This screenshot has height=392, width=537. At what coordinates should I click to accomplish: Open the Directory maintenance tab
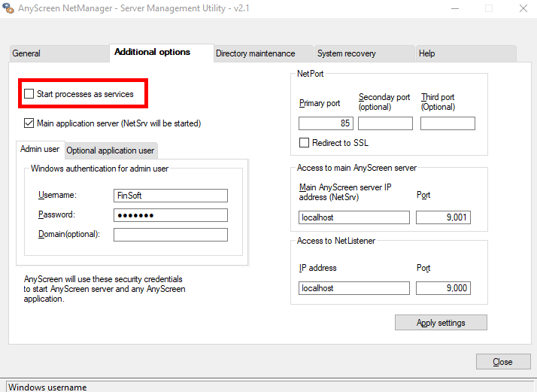tap(255, 53)
